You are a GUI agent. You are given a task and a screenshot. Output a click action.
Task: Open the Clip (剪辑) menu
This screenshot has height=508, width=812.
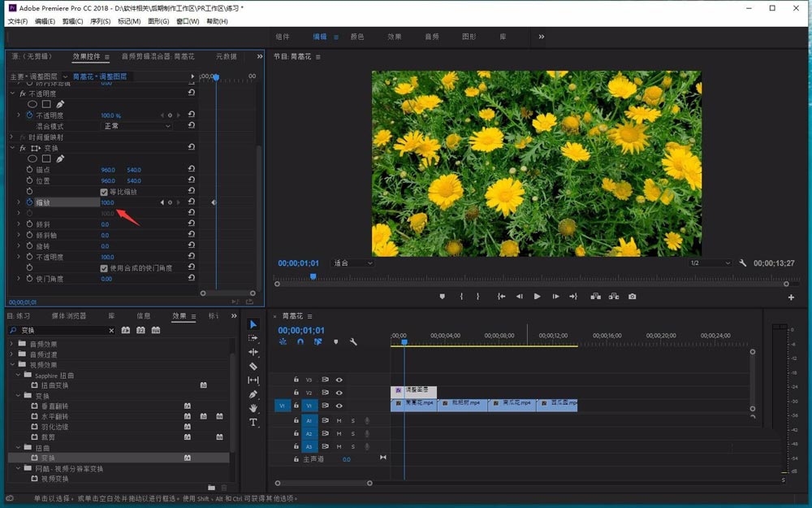pos(72,21)
